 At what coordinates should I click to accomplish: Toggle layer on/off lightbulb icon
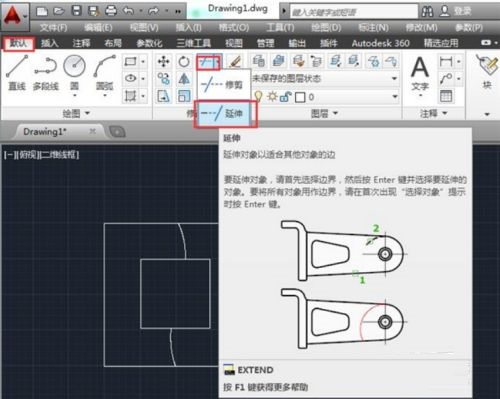coord(258,97)
